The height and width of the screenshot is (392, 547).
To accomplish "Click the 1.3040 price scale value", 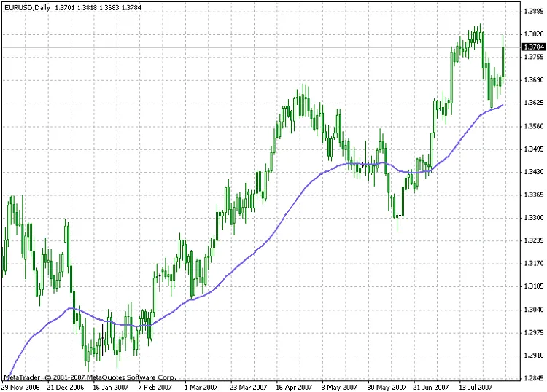I will coord(533,310).
